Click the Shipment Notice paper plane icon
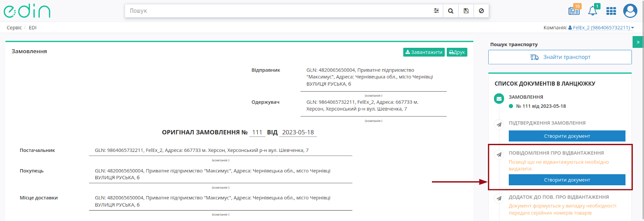This screenshot has width=644, height=221. pos(499,154)
